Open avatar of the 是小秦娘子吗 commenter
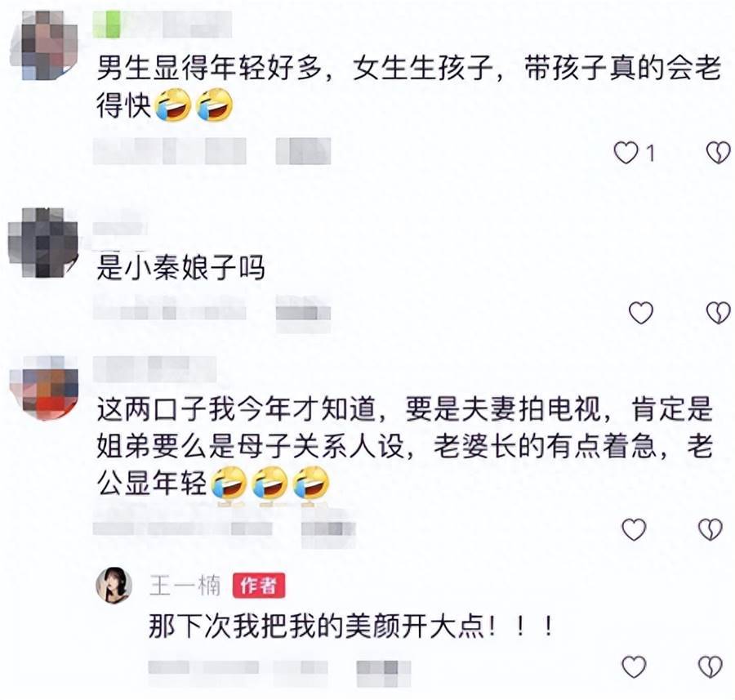The height and width of the screenshot is (700, 735). [43, 243]
